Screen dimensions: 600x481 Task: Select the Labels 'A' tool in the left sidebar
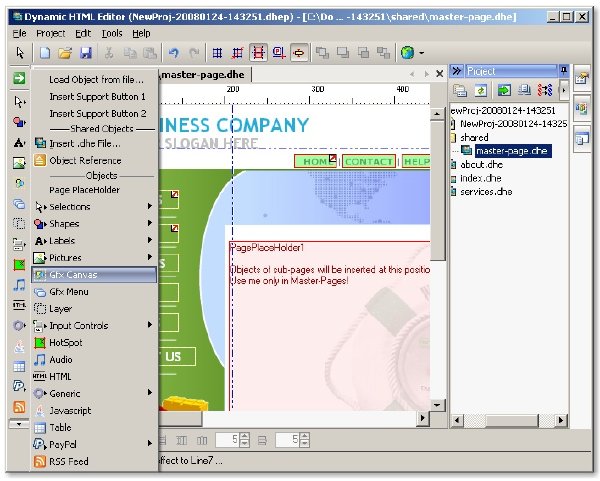coord(19,143)
